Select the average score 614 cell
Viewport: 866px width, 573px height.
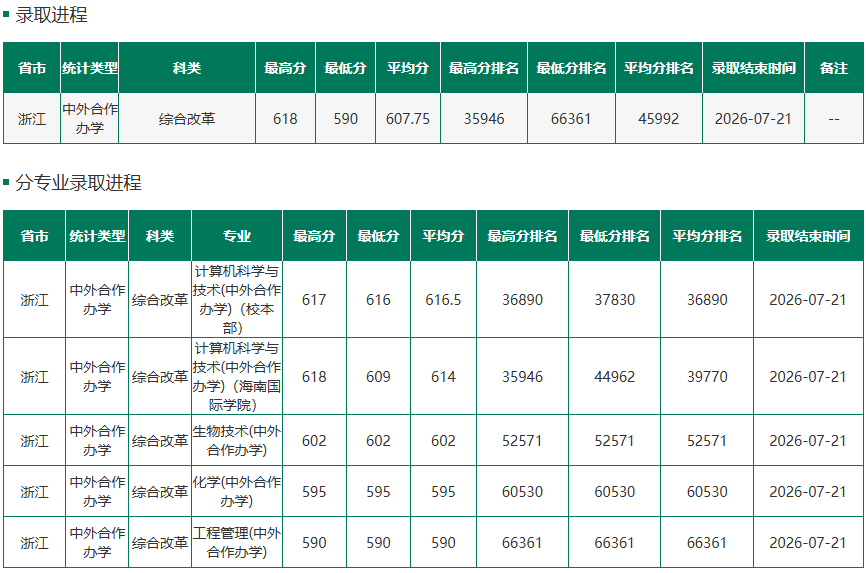coord(443,376)
